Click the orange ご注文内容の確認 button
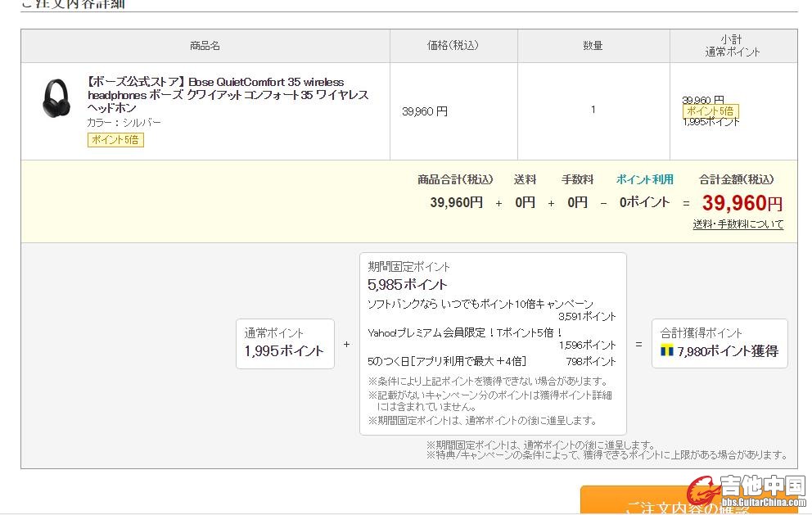The height and width of the screenshot is (515, 812). (688, 500)
